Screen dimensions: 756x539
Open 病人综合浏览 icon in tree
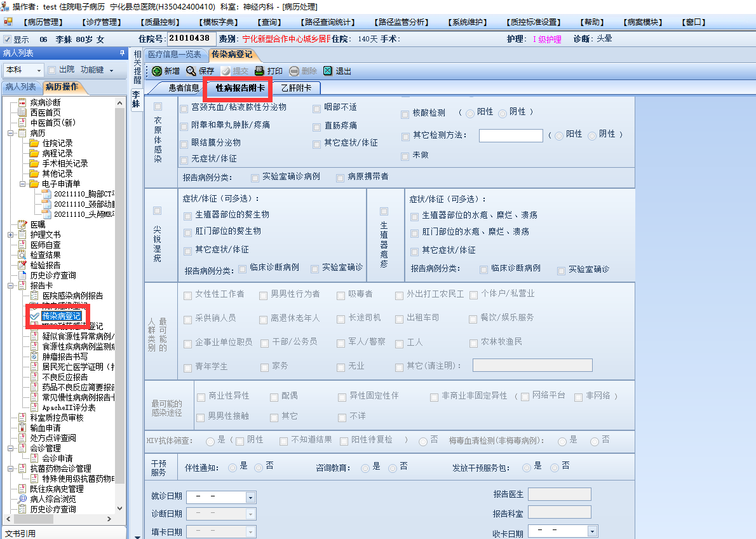(22, 499)
